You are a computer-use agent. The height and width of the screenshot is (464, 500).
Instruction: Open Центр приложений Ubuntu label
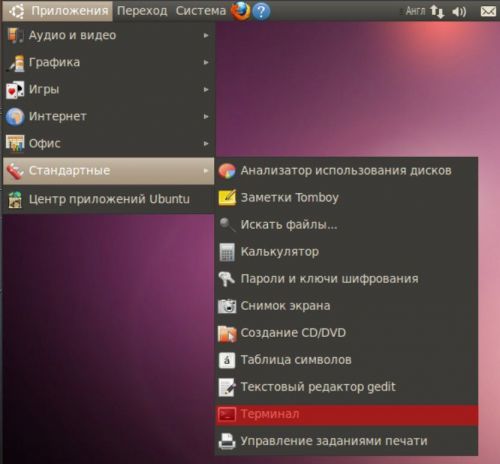tap(109, 199)
